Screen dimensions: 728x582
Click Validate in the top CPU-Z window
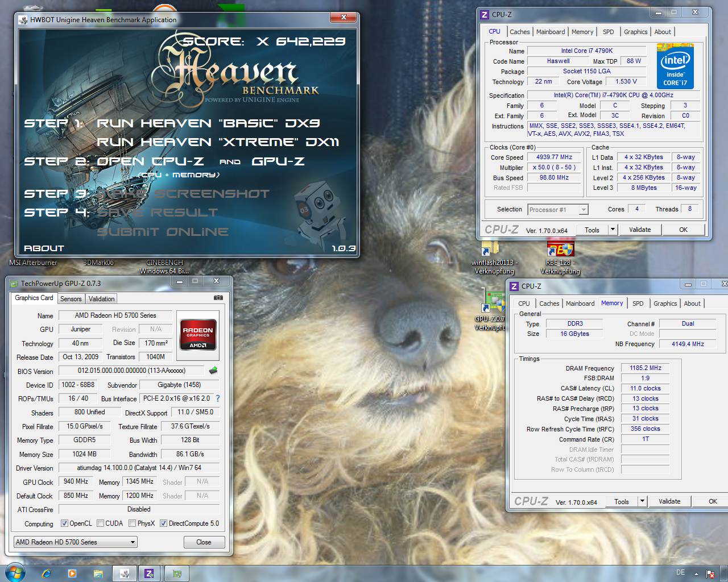click(640, 230)
